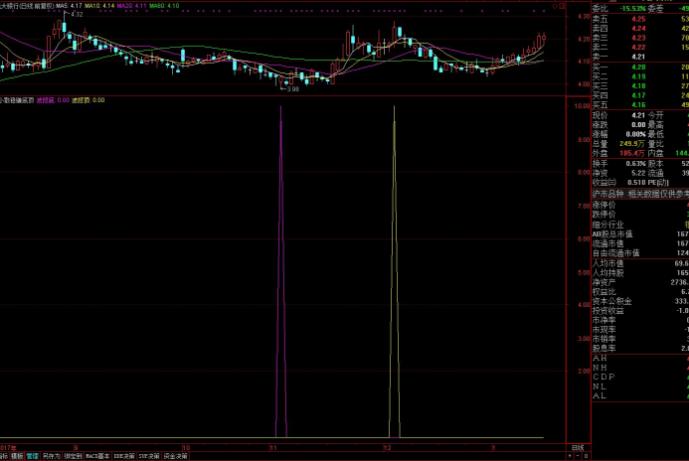Click the 卖三 price 4.23

(x=638, y=38)
